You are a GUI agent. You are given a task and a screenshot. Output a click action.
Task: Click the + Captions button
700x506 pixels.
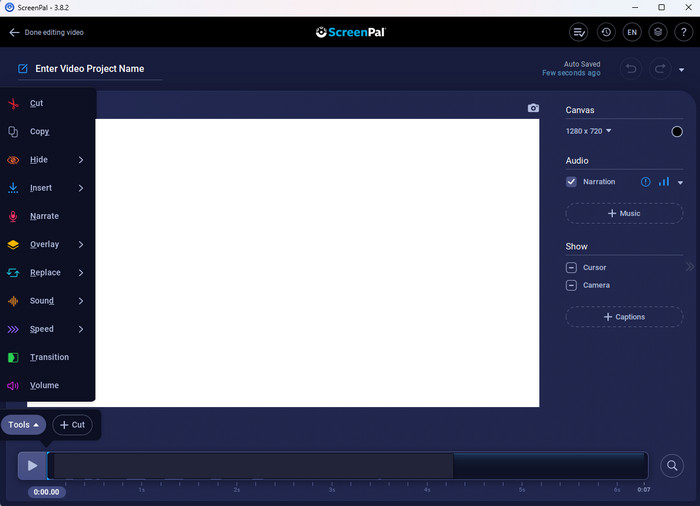(624, 317)
